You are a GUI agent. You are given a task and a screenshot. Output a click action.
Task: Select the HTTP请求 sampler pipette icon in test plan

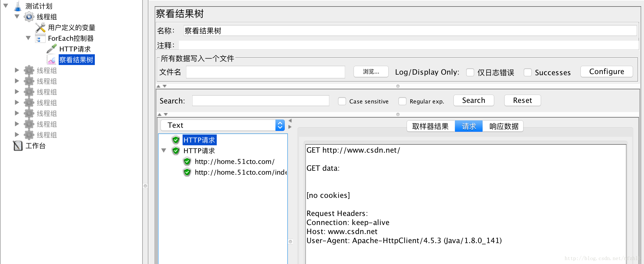point(52,49)
